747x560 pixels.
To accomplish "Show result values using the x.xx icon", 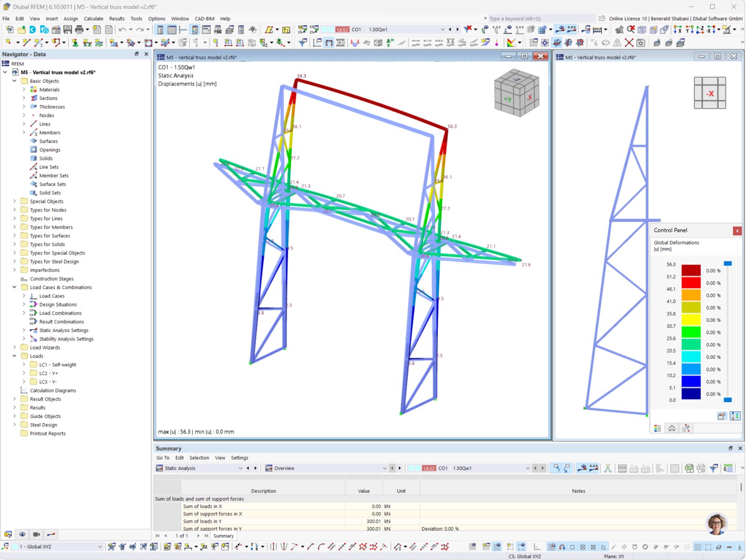I will [x=571, y=29].
